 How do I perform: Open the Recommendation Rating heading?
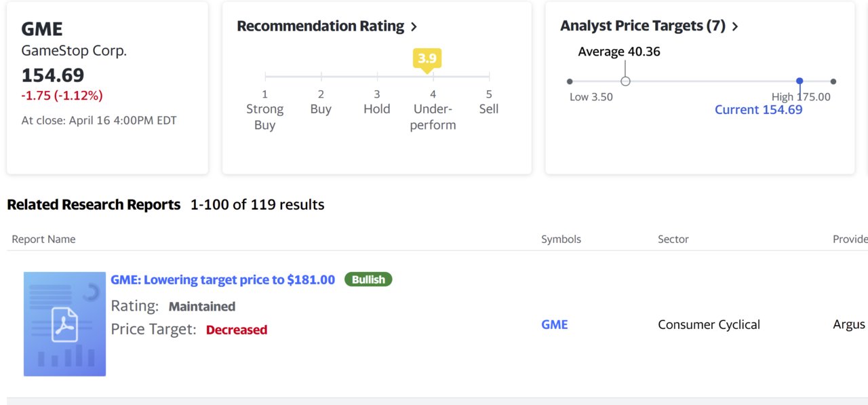(x=320, y=26)
